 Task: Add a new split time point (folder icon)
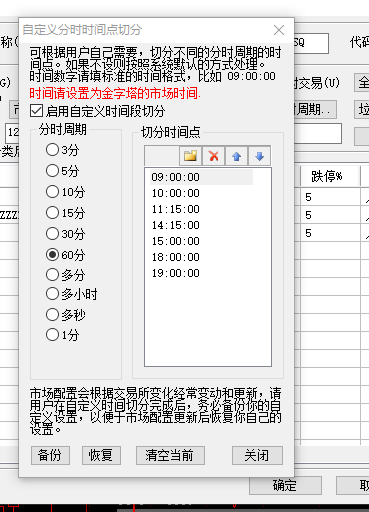[x=190, y=156]
